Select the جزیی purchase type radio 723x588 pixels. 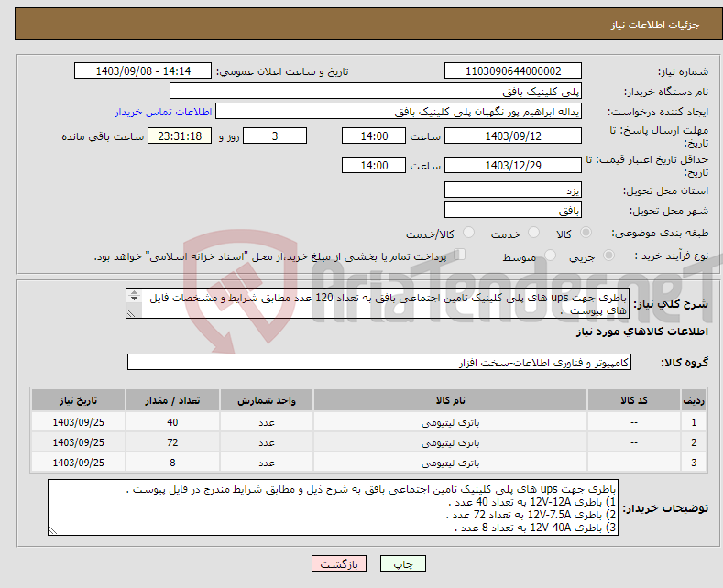(x=608, y=256)
